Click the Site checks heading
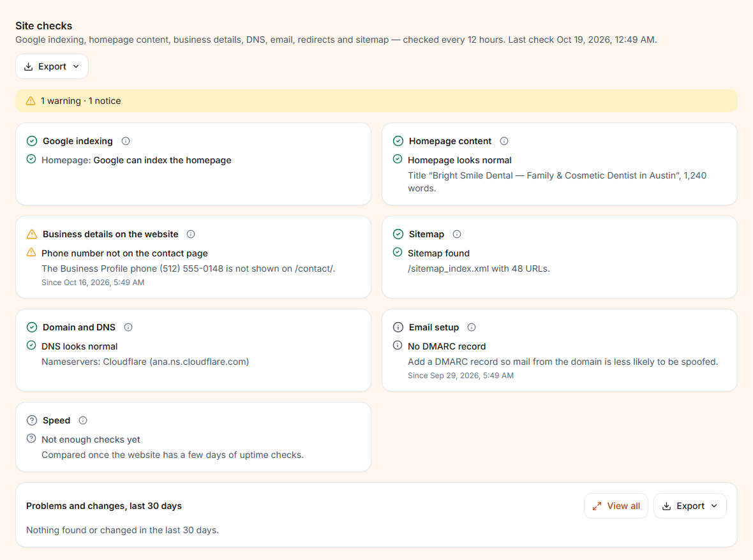 pos(43,26)
